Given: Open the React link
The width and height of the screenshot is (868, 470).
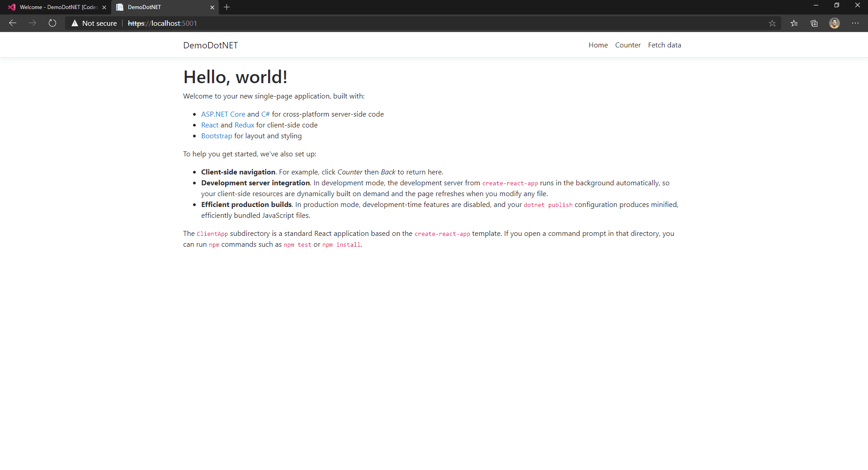Looking at the screenshot, I should pyautogui.click(x=210, y=125).
